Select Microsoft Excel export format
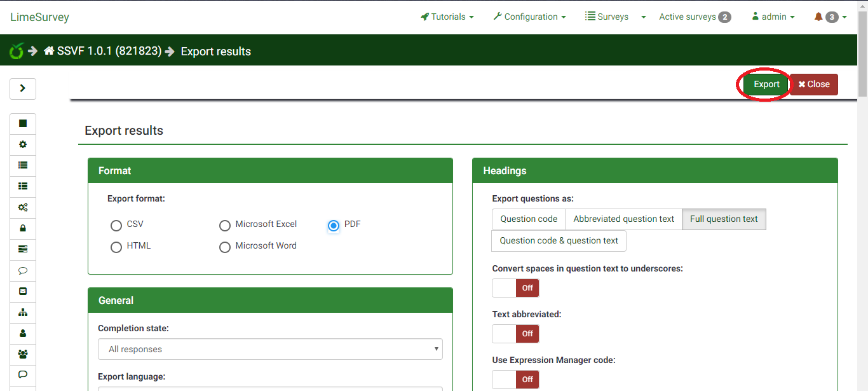868x391 pixels. (x=225, y=226)
